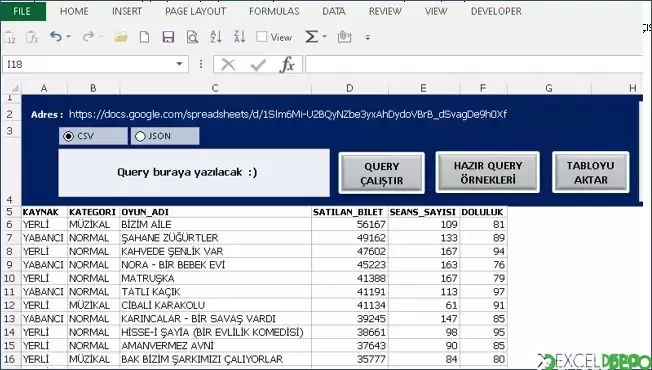The height and width of the screenshot is (370, 652).
Task: Click the cell TATLI KAÇIK
Action: 215,291
